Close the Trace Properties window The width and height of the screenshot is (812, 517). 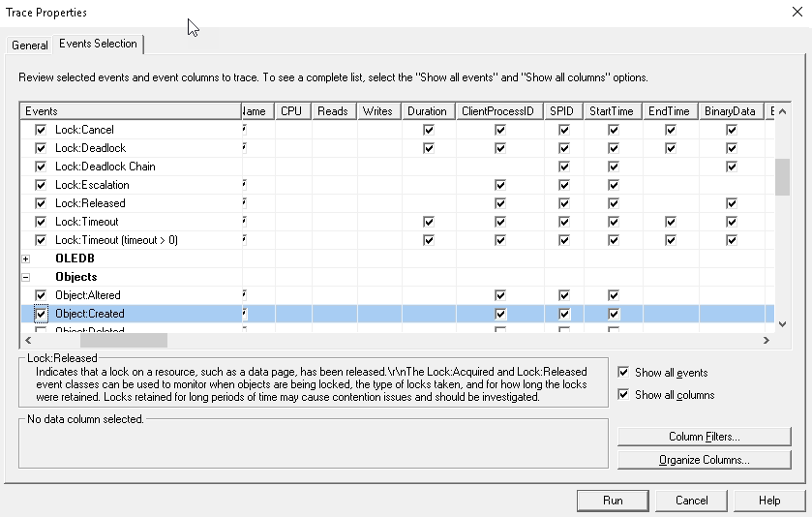(x=797, y=12)
